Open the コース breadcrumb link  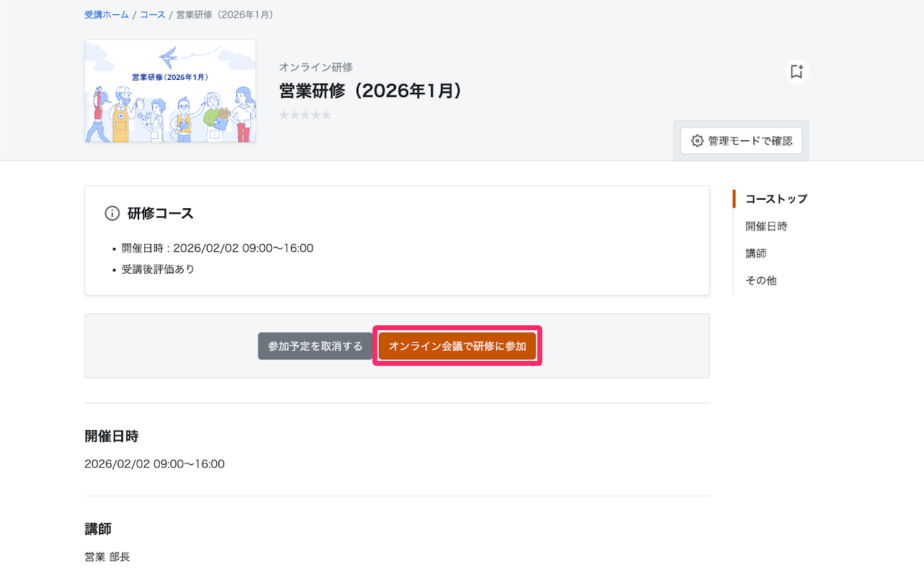152,14
